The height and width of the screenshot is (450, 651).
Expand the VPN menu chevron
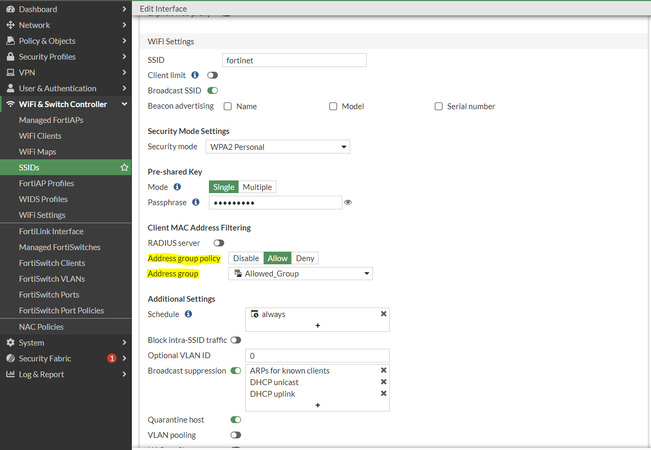(124, 72)
